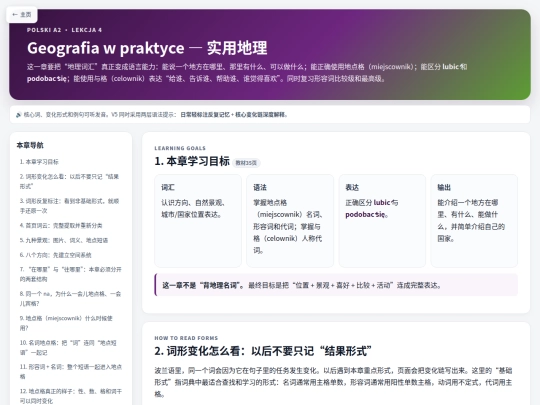The image size is (540, 405).
Task: Click the 本章导航 sidebar heading
Action: click(30, 145)
